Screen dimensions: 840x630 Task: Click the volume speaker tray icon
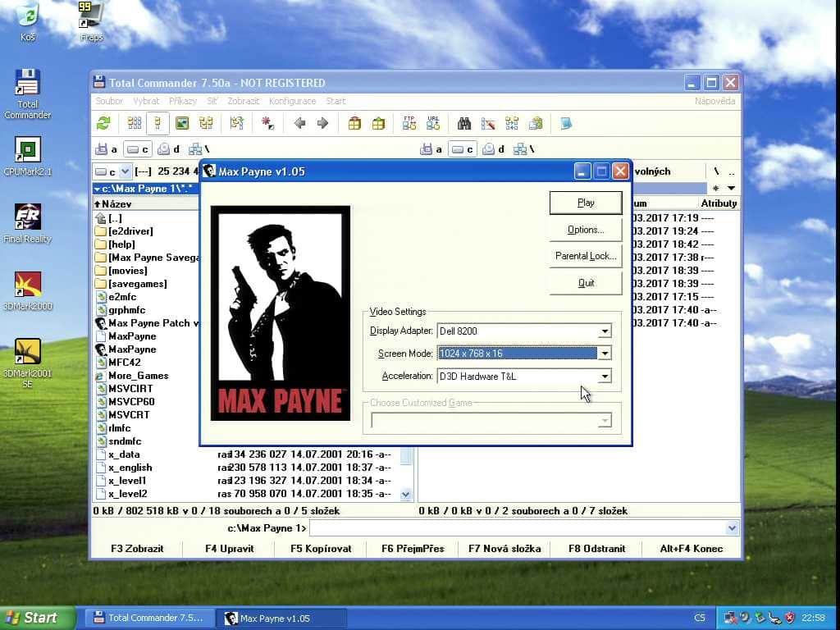pyautogui.click(x=745, y=619)
